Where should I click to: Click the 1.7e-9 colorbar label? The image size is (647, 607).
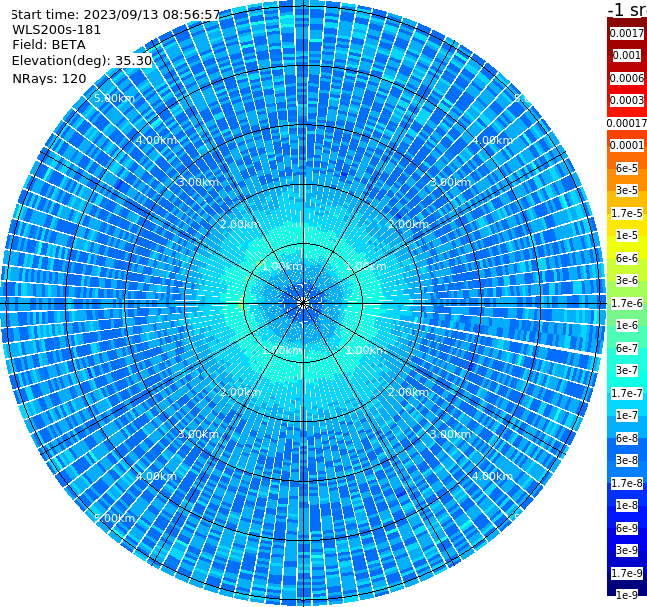[627, 573]
